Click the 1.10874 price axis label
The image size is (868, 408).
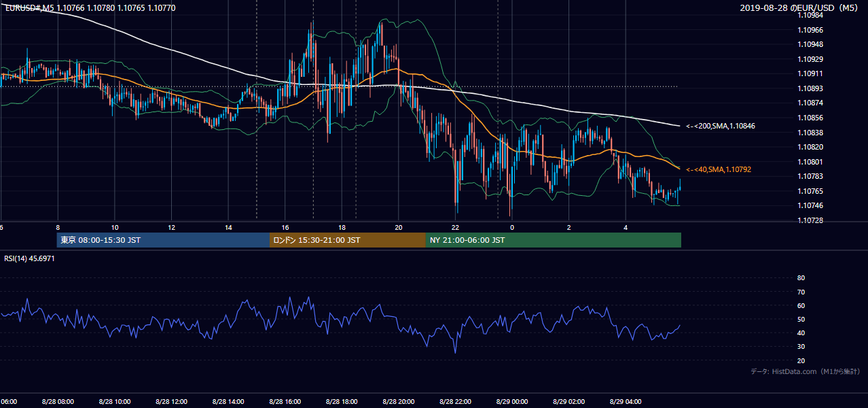click(x=810, y=103)
